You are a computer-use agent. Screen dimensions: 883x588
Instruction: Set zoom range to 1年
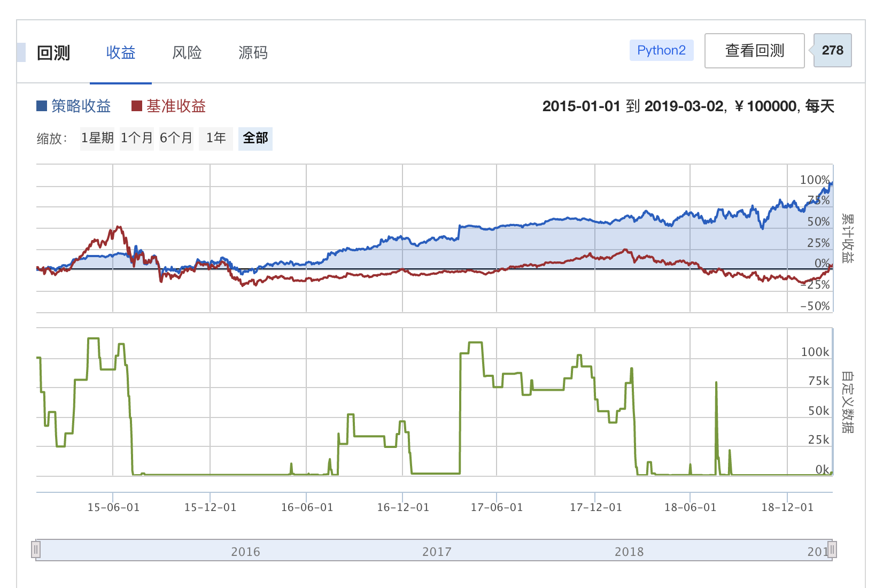[x=216, y=138]
